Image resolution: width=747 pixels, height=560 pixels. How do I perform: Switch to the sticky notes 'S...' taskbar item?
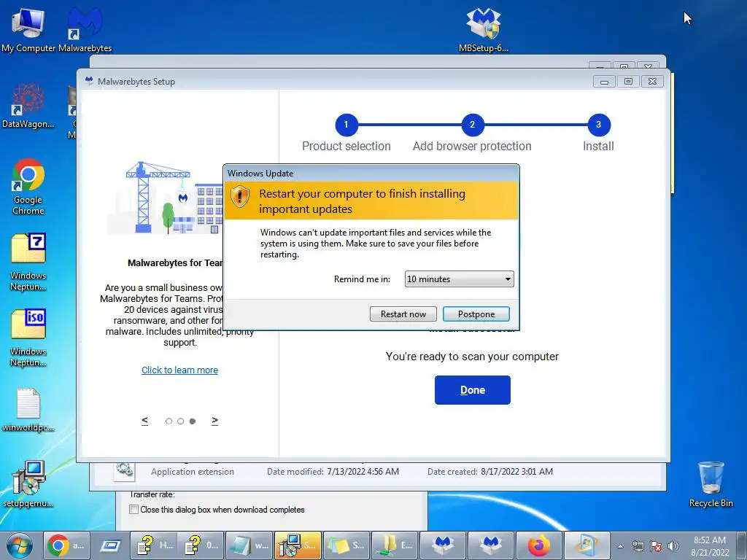(347, 545)
